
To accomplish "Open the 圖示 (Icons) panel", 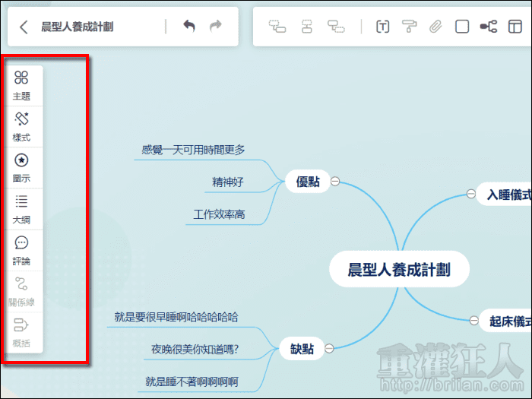I will tap(21, 167).
